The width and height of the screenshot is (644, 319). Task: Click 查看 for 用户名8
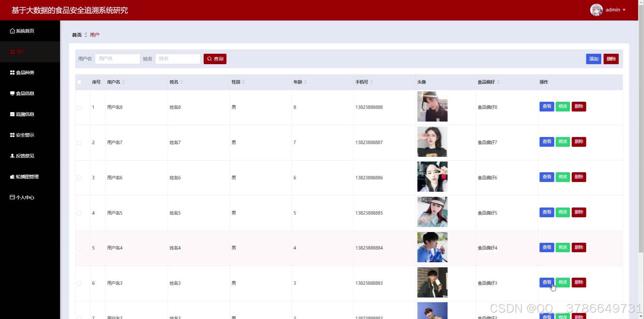coord(547,106)
